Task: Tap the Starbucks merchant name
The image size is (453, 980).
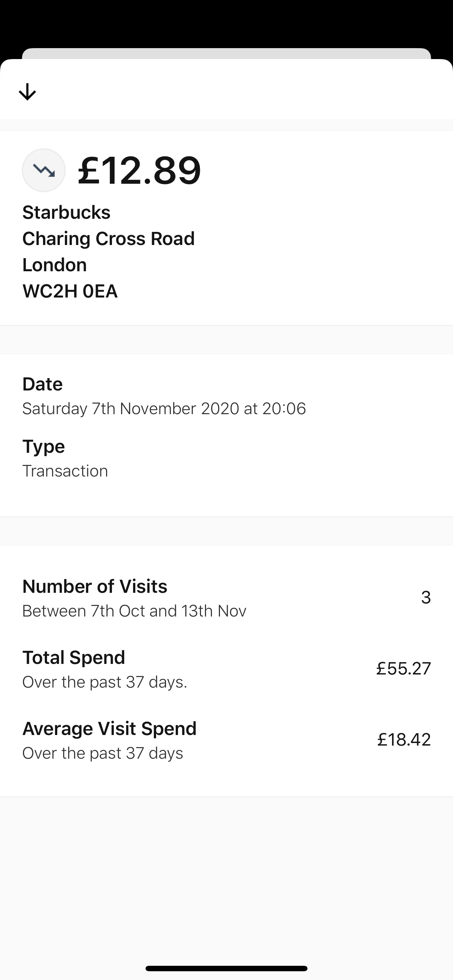Action: 66,212
